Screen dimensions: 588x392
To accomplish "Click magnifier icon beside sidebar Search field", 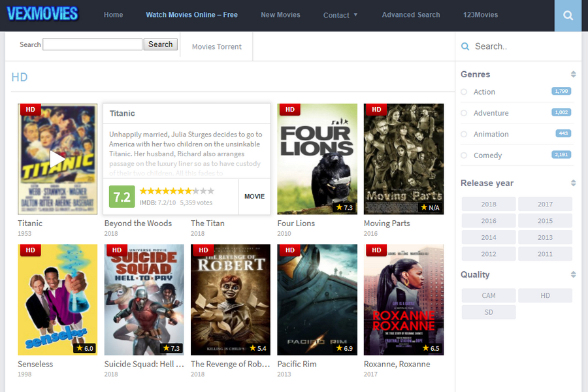I will [465, 46].
